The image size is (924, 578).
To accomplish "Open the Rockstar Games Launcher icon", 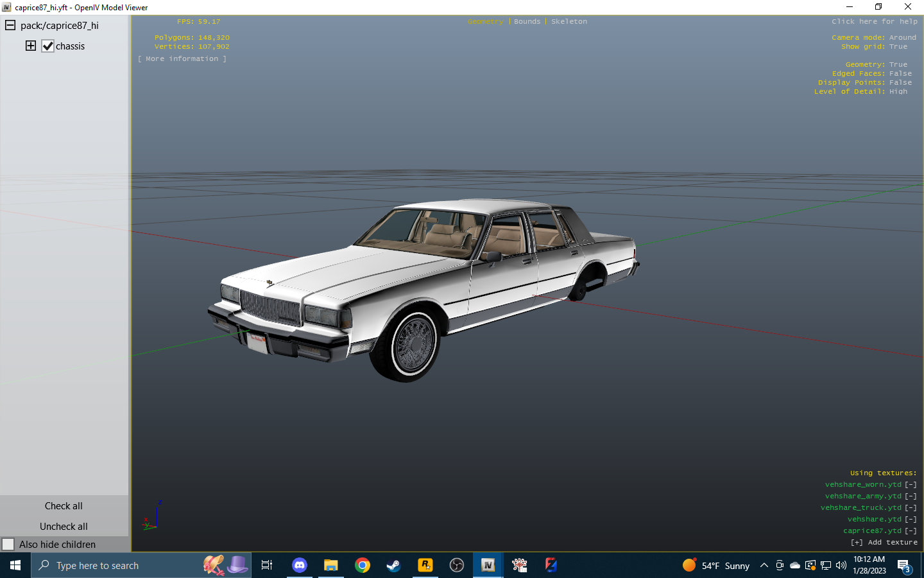I will pos(425,566).
